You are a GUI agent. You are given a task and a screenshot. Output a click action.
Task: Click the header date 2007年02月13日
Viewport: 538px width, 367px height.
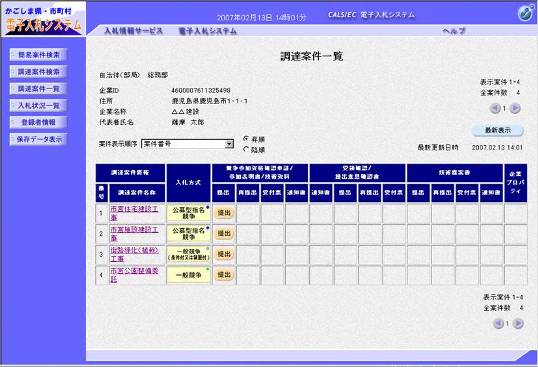coord(244,17)
